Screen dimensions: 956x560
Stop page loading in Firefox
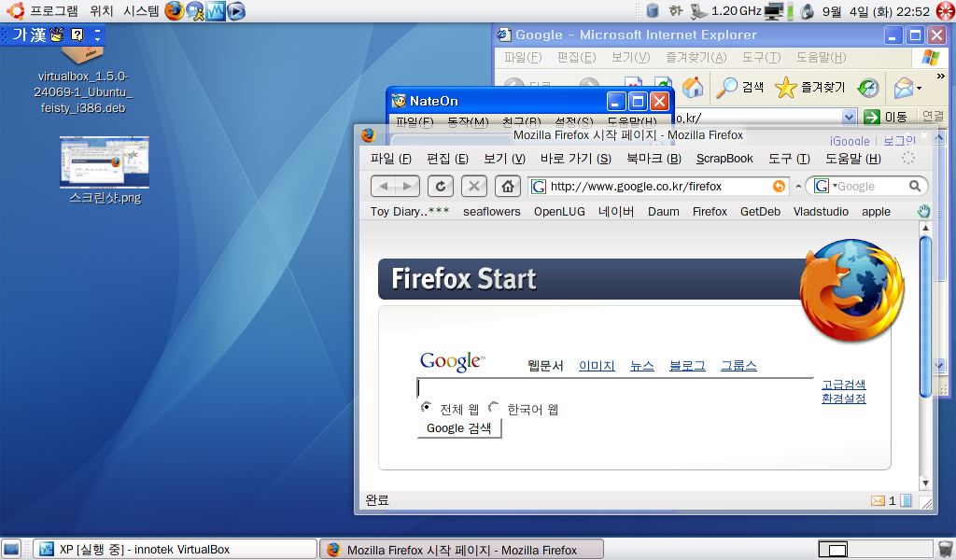[473, 187]
